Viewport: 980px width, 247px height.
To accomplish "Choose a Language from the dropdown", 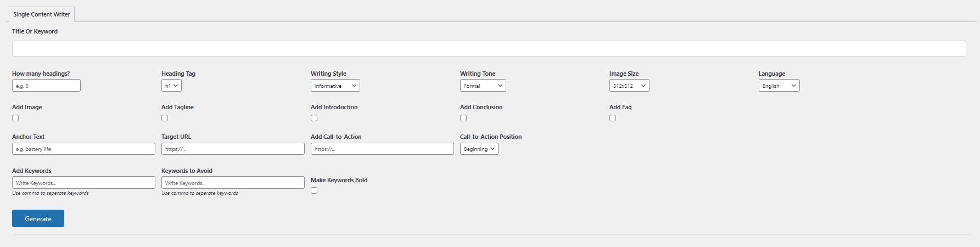I will click(x=779, y=86).
